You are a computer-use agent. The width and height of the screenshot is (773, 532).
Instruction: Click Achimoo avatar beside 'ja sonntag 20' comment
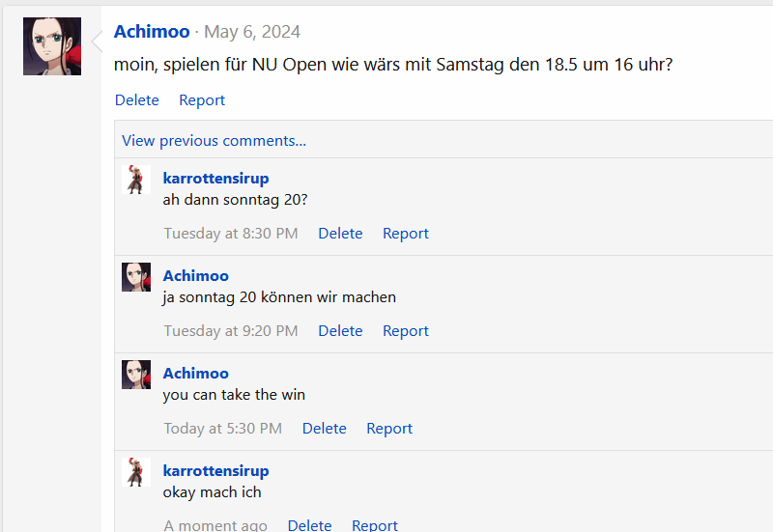coord(136,277)
